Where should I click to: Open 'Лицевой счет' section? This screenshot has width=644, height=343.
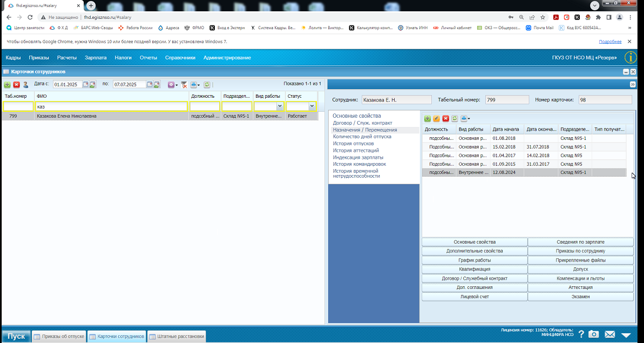pos(474,296)
